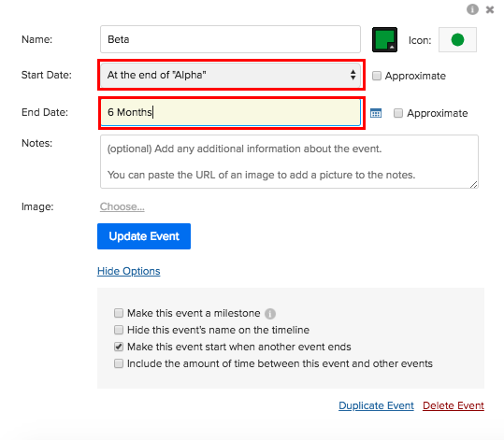
Task: Open the End Date calendar picker icon
Action: tap(376, 113)
